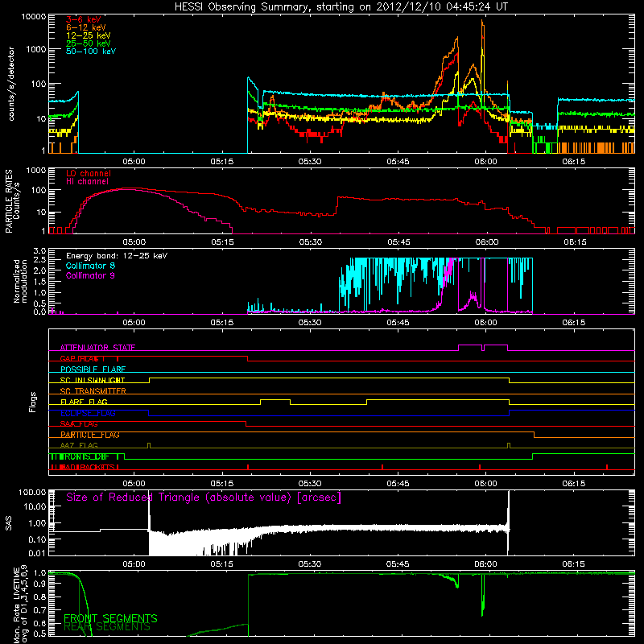Click the 100.00 value on the SAS axis
The width and height of the screenshot is (644, 644).
pyautogui.click(x=32, y=492)
